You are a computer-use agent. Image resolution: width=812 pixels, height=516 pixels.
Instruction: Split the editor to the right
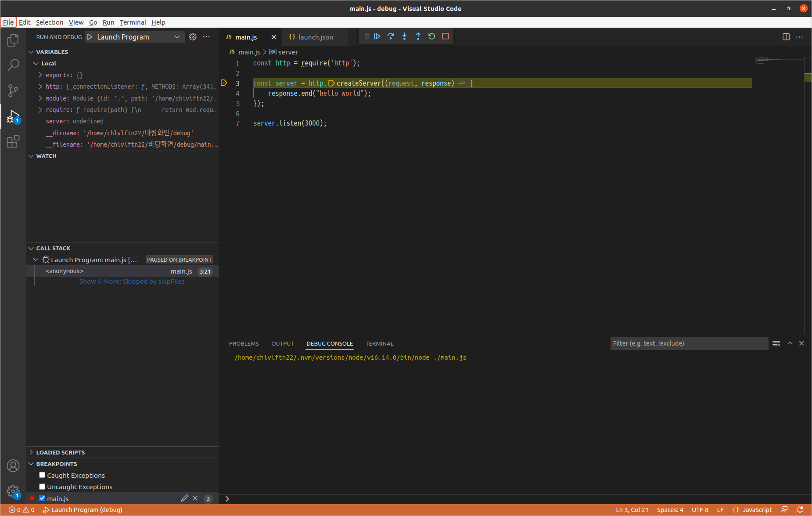(786, 37)
